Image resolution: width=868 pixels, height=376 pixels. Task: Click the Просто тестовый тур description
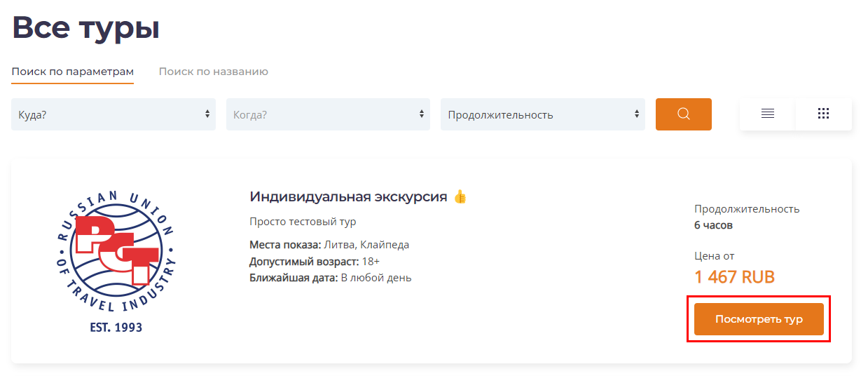tap(303, 222)
